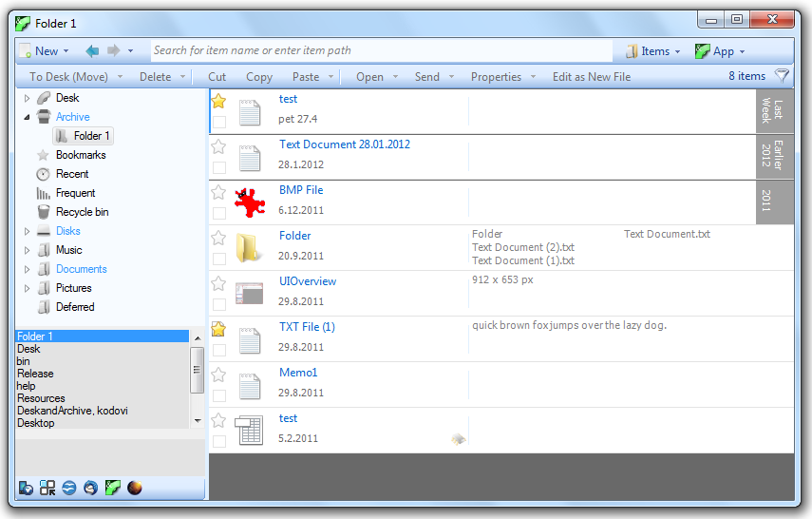Viewport: 812px width, 519px height.
Task: Toggle the star next to Memo1
Action: (219, 375)
